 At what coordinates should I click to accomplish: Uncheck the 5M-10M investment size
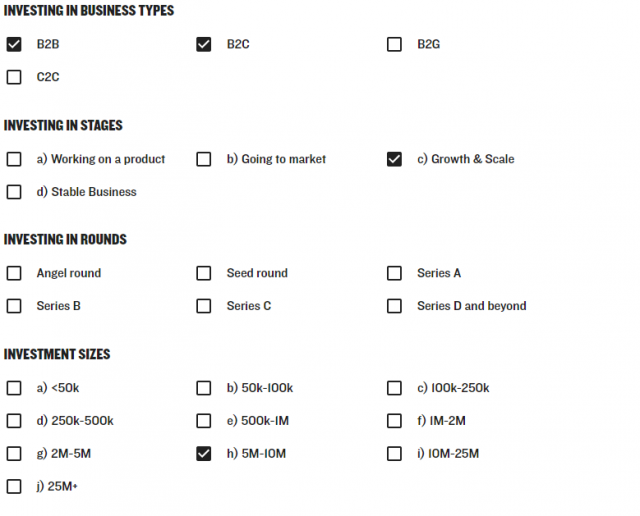coord(204,454)
